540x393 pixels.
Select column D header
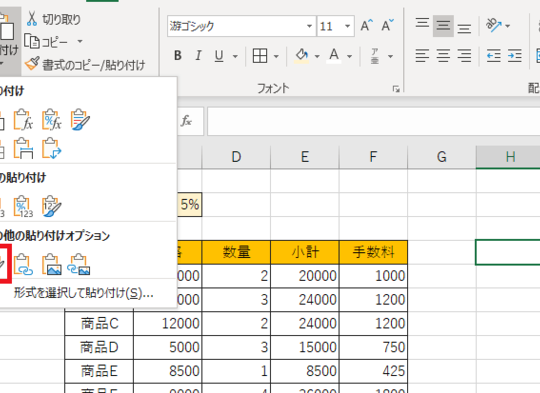pos(236,157)
